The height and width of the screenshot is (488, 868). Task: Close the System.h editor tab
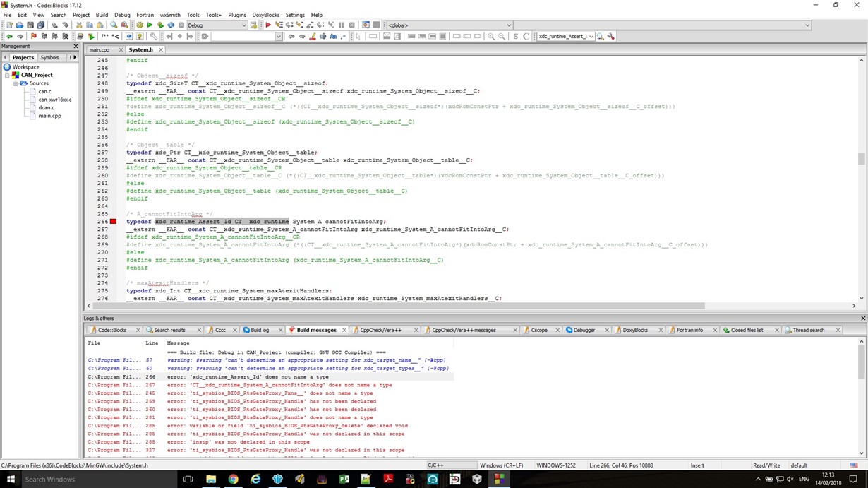tap(161, 50)
